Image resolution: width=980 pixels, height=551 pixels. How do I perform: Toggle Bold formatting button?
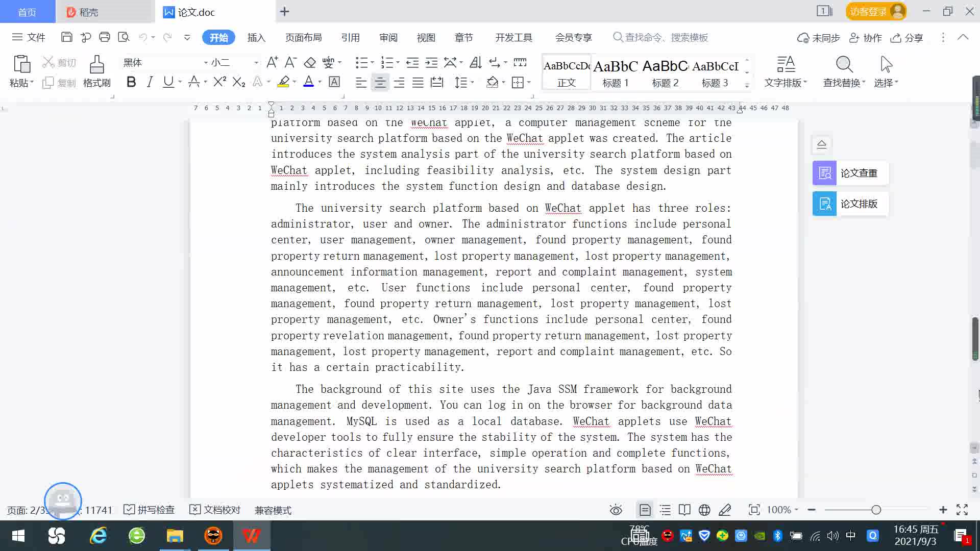click(x=131, y=82)
